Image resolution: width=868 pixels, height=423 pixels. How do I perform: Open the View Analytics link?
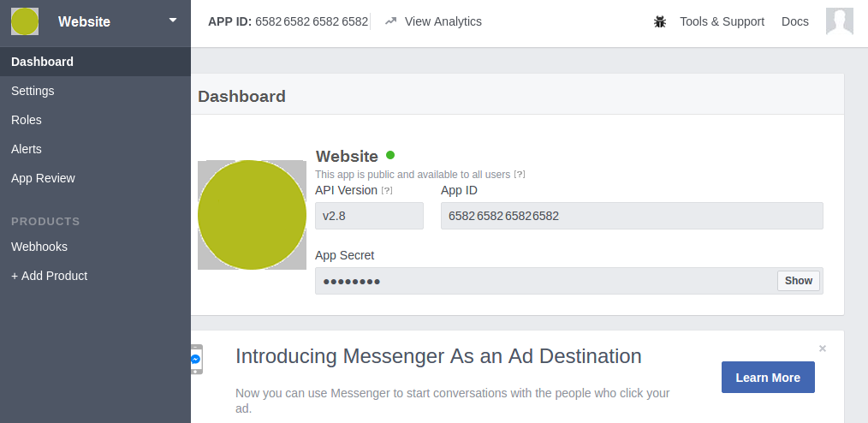(x=443, y=21)
